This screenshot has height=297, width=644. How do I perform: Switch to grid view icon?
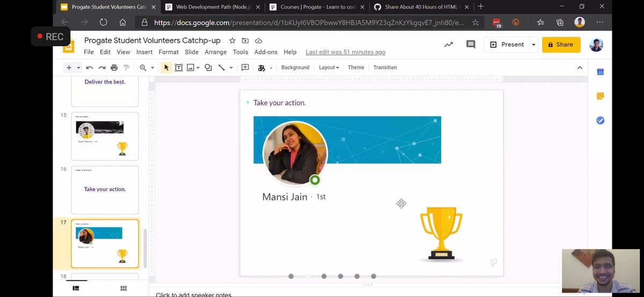coord(123,288)
